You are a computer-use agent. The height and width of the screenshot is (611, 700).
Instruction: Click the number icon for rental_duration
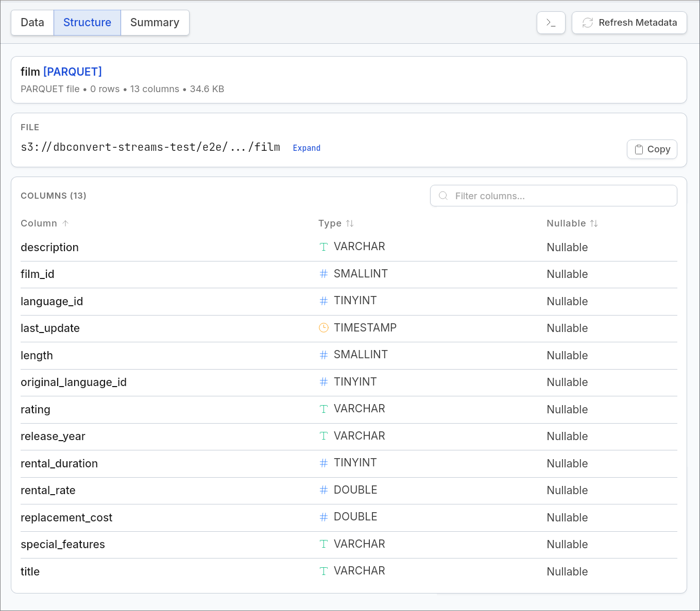coord(323,463)
